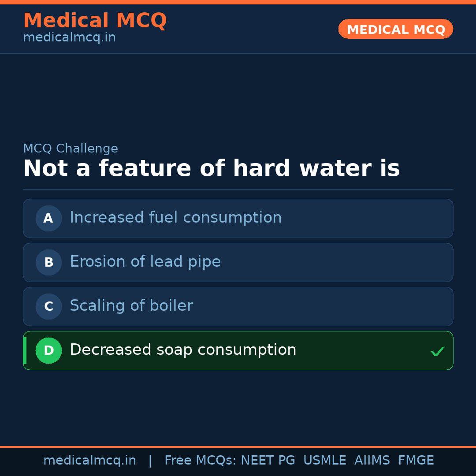
Task: Select AIIMS in the footer
Action: 372,461
